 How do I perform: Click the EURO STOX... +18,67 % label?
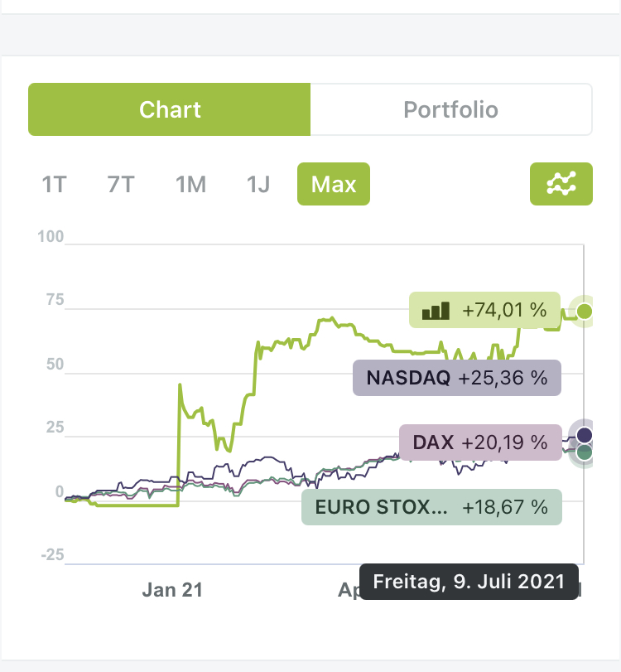tap(431, 507)
